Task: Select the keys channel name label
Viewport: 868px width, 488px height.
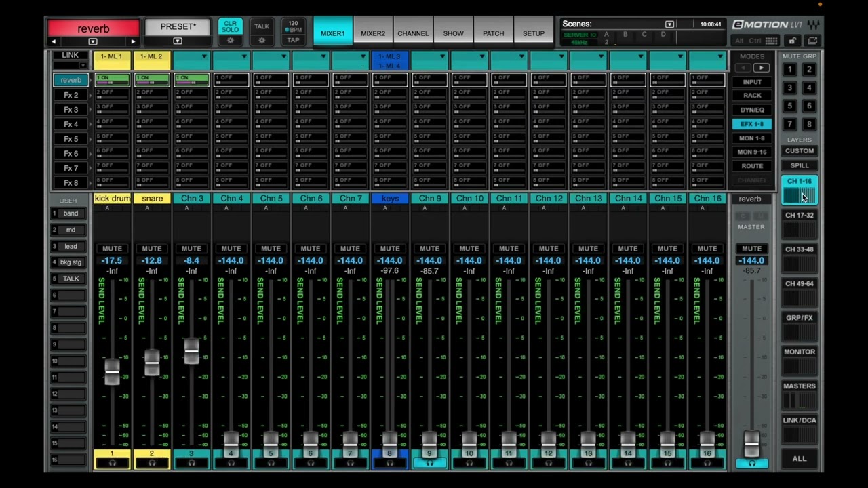Action: point(390,199)
